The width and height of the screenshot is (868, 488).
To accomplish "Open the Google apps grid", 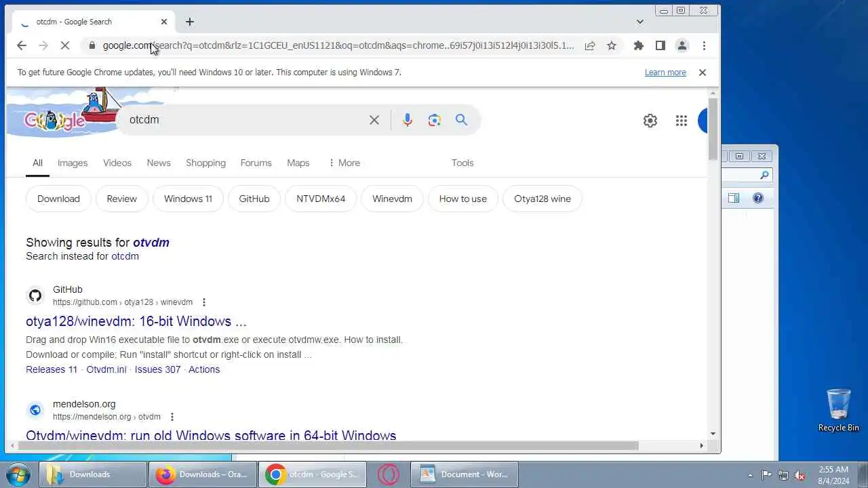I will 682,121.
